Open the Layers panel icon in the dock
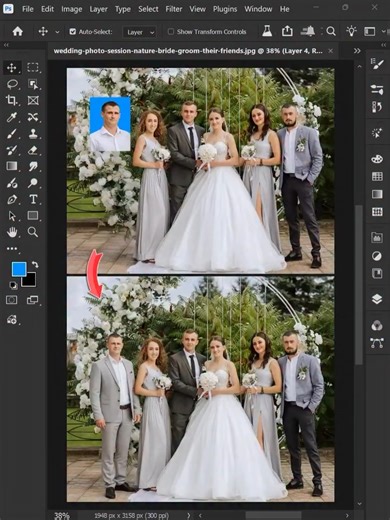Image resolution: width=390 pixels, height=520 pixels. tap(377, 299)
